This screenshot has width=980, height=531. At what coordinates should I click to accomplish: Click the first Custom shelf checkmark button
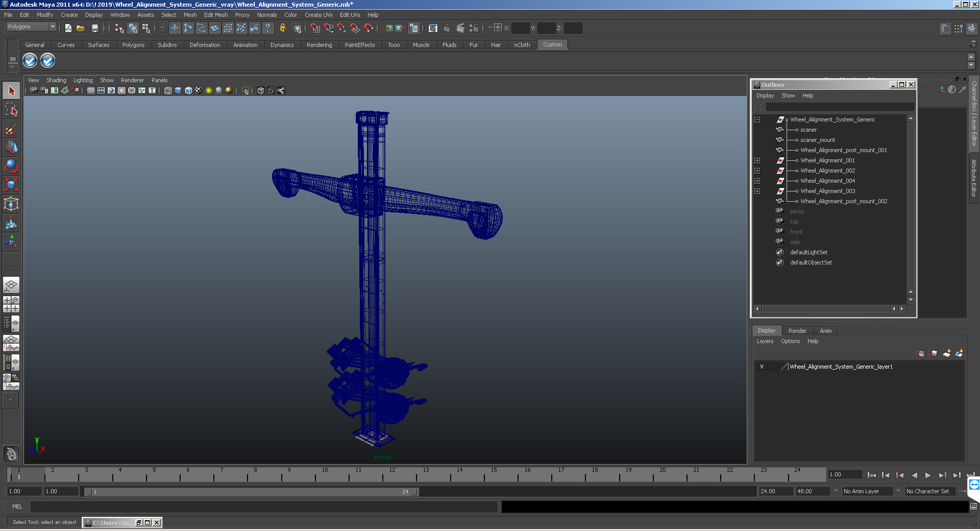pos(30,61)
